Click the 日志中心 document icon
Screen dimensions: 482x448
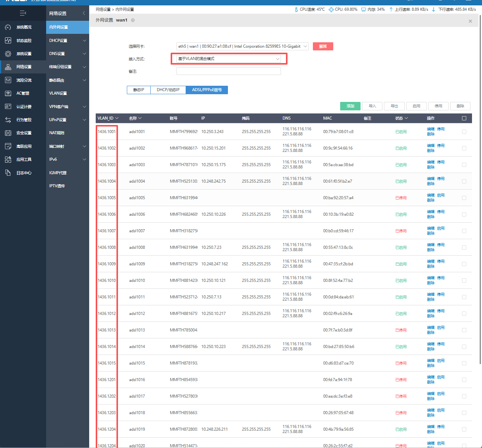[8, 173]
